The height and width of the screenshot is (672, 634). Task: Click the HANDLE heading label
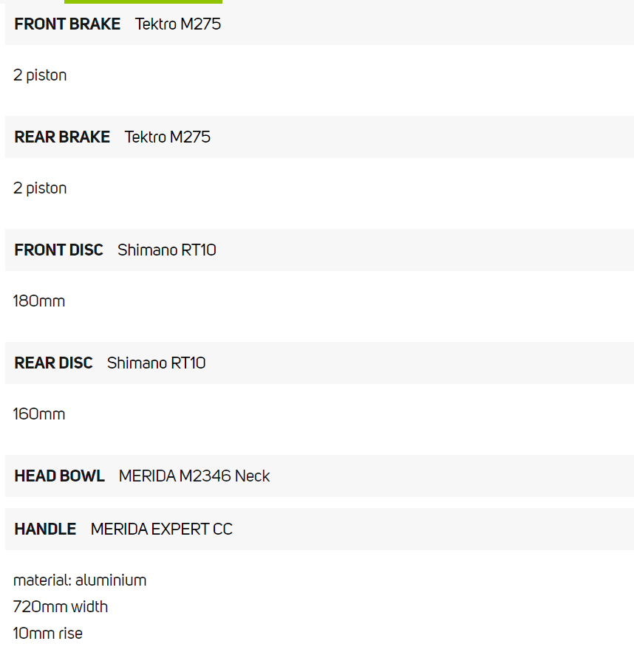[45, 529]
